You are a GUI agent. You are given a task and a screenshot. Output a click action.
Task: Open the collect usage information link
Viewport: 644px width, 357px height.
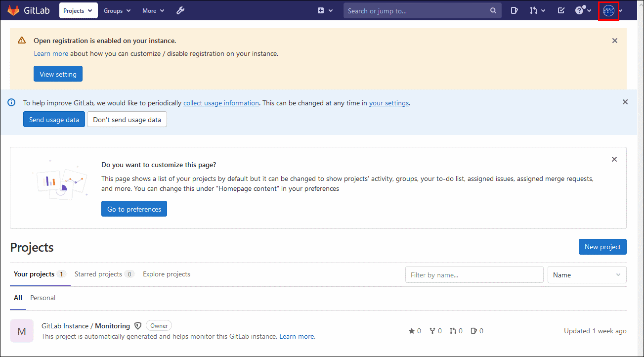click(x=221, y=103)
